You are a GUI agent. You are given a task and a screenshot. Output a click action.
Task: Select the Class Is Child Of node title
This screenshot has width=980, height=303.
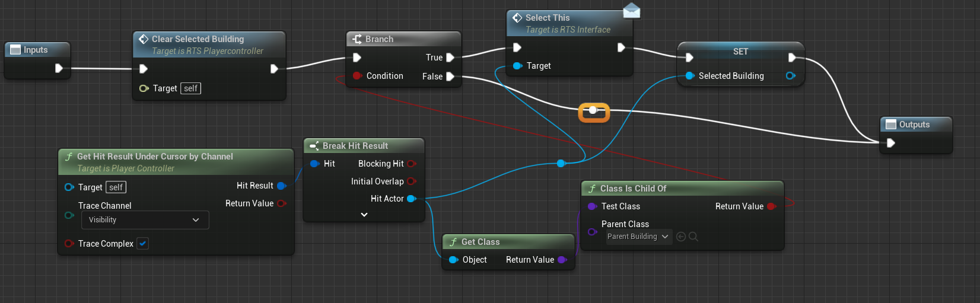tap(633, 189)
